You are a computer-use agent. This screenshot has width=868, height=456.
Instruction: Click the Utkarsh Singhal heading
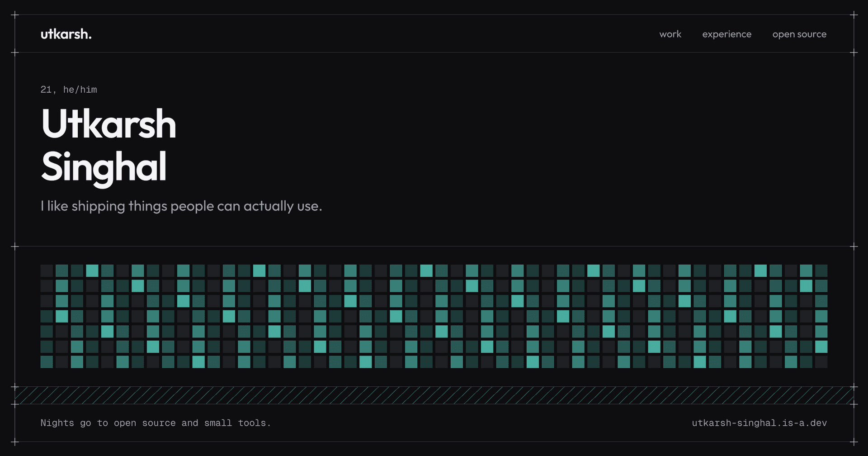coord(108,146)
